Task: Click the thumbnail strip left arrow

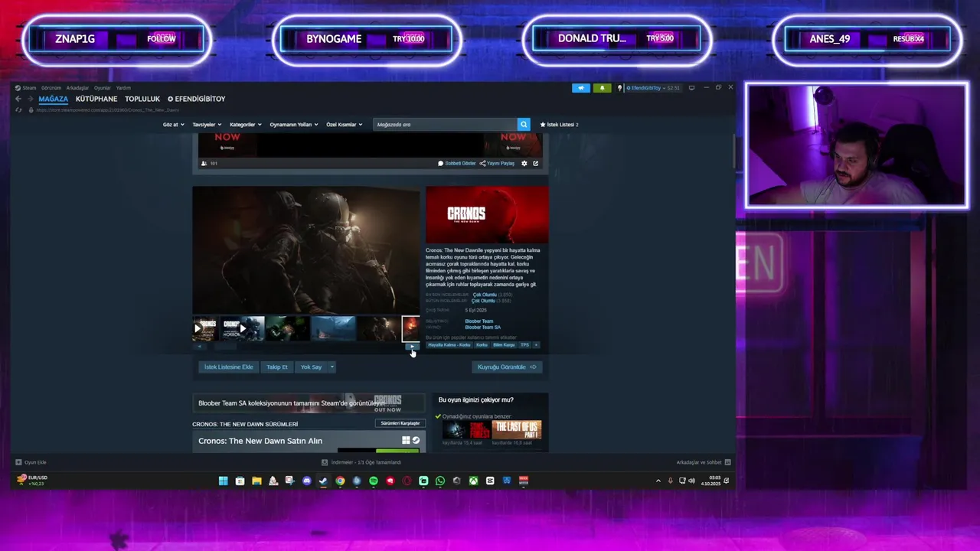Action: (200, 346)
